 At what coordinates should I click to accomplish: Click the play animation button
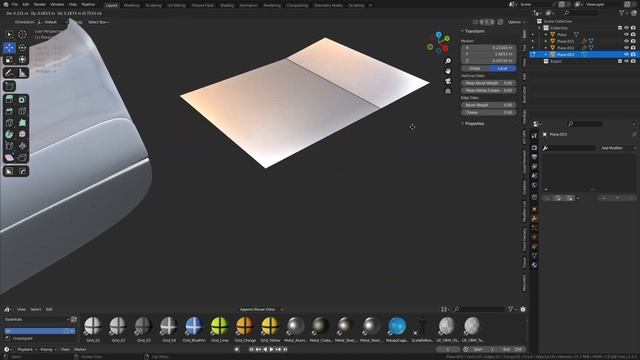coord(271,349)
